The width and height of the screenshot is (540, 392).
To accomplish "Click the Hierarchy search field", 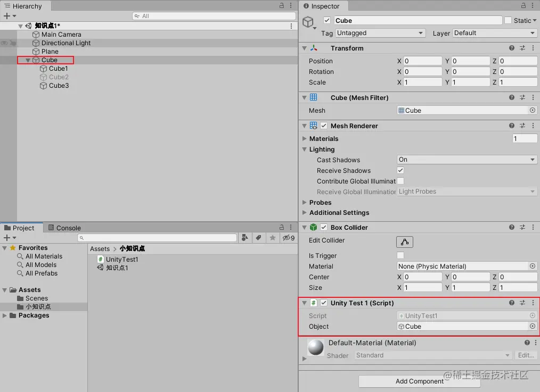I will (x=214, y=16).
